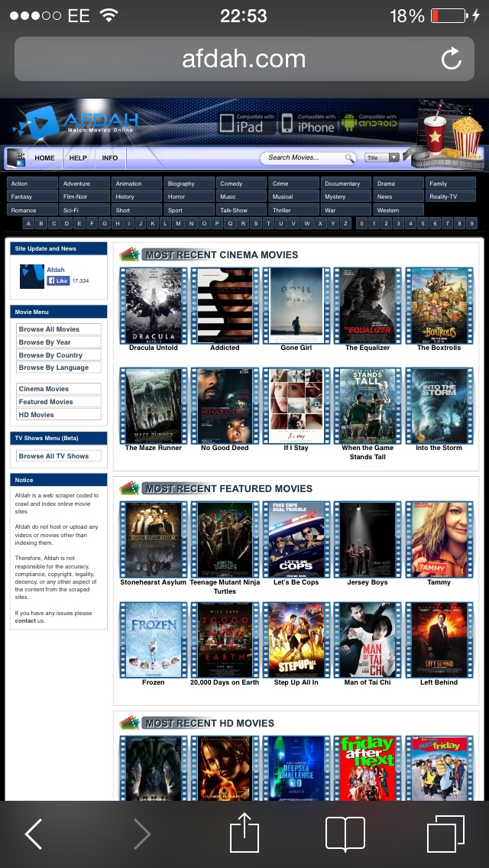Screen dimensions: 489x868
Task: Open Jersey Boys poster
Action: coord(368,539)
